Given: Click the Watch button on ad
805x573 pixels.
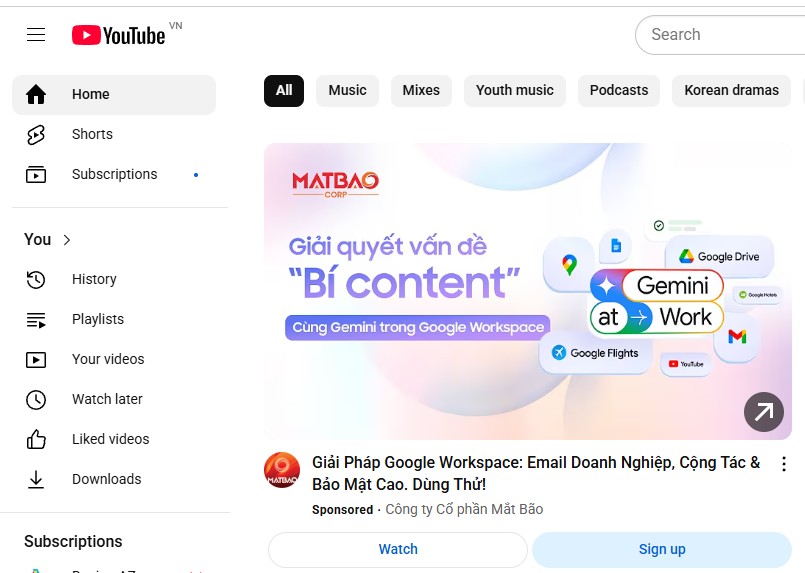Looking at the screenshot, I should pyautogui.click(x=398, y=549).
